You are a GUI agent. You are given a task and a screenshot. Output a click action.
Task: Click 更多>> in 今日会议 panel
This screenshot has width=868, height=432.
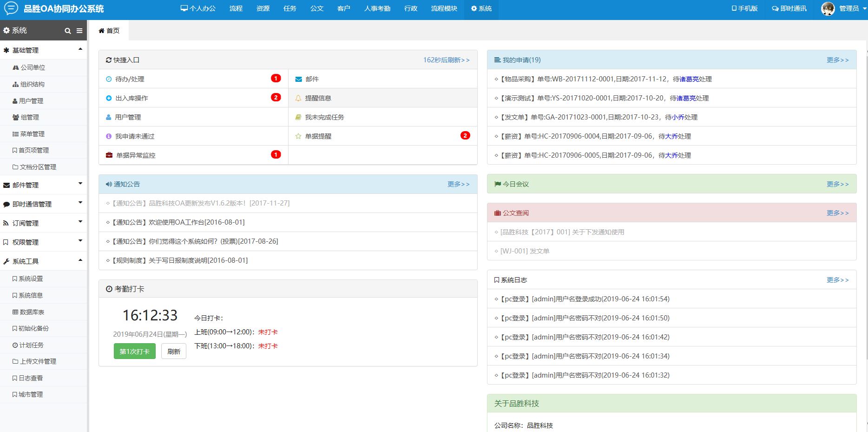click(838, 184)
